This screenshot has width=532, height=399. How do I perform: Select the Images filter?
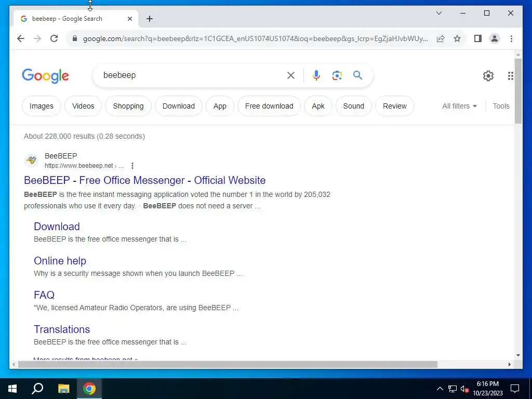point(42,106)
